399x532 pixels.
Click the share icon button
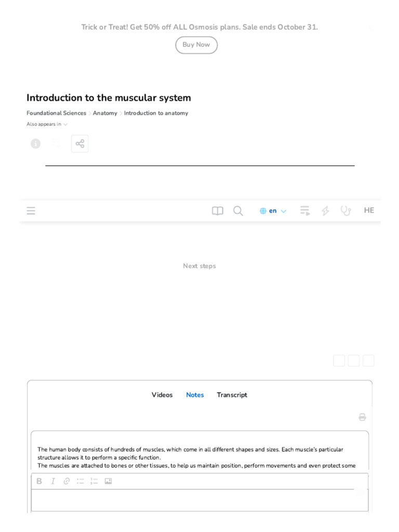pyautogui.click(x=79, y=143)
